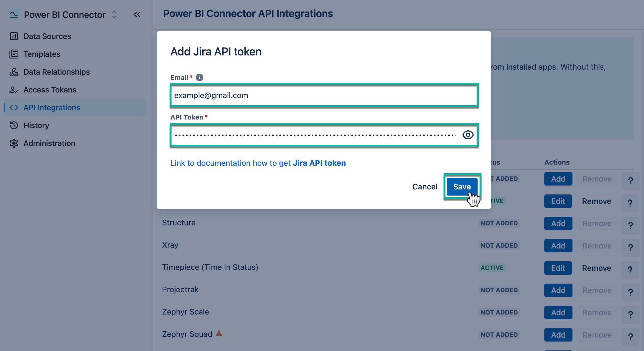The image size is (644, 351).
Task: Add integration for Structure
Action: (558, 223)
